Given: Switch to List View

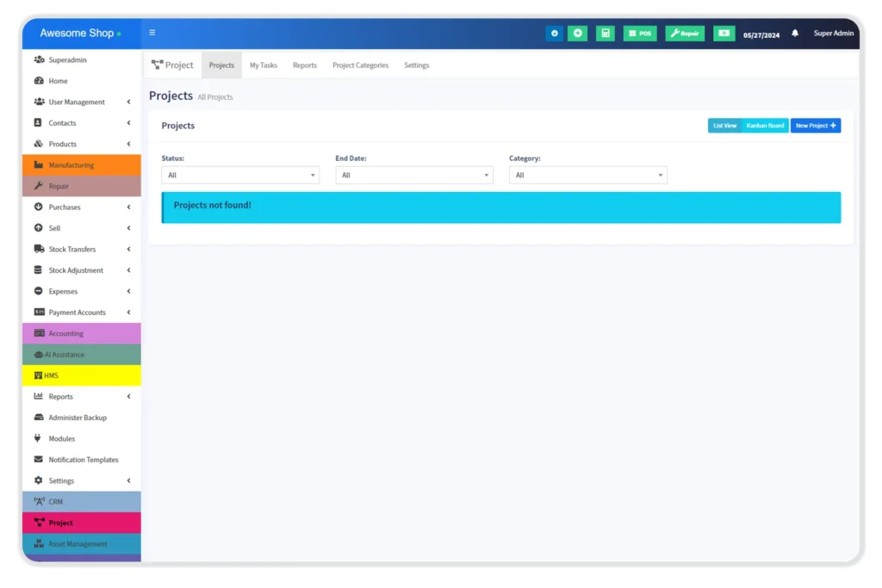Looking at the screenshot, I should 724,126.
